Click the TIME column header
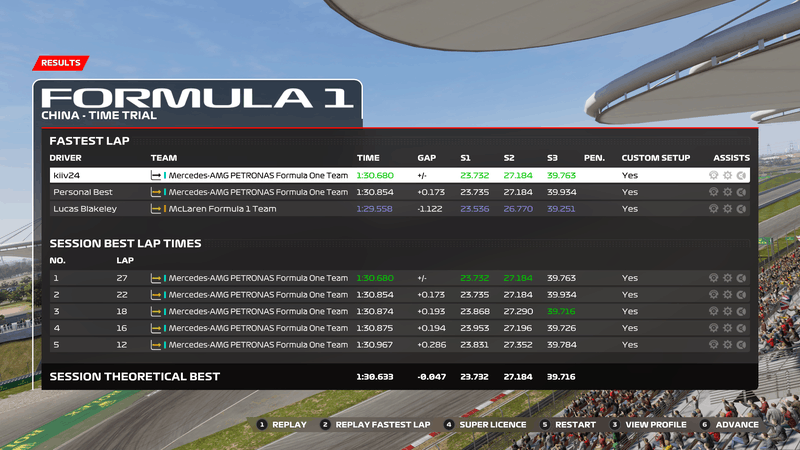800x450 pixels. [x=368, y=158]
